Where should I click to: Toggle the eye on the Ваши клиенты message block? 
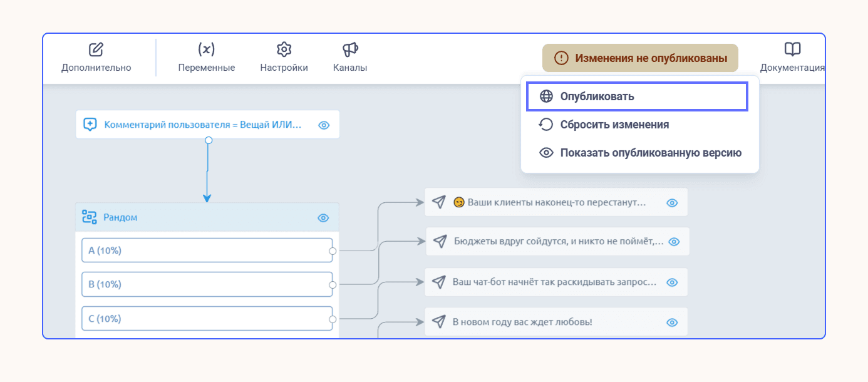[672, 203]
